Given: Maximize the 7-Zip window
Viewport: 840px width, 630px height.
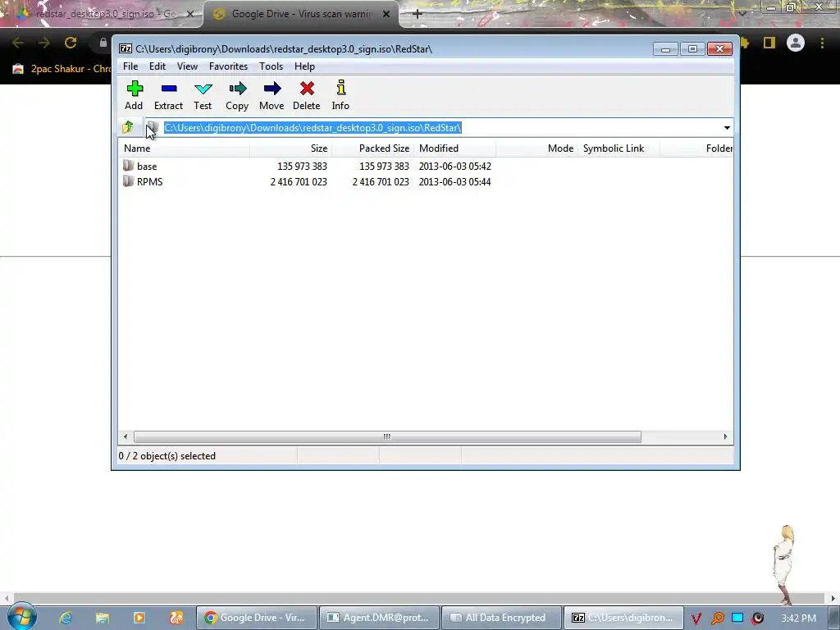Looking at the screenshot, I should pos(692,48).
